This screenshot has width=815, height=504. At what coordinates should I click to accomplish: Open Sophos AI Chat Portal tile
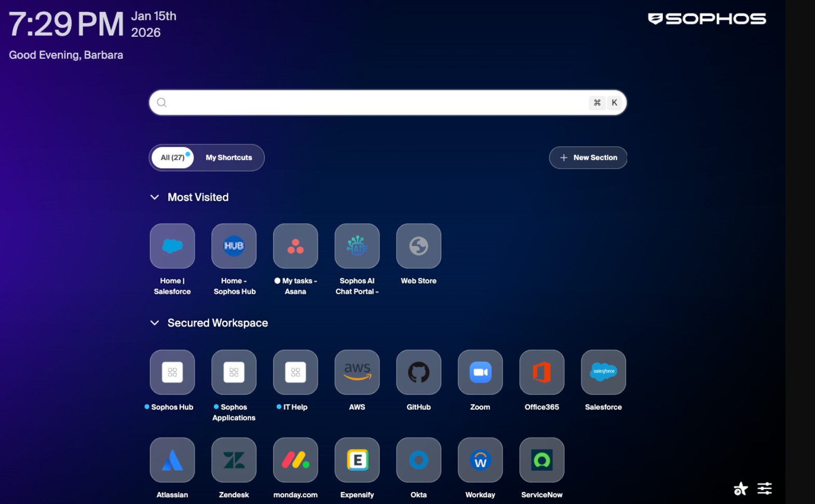(357, 246)
